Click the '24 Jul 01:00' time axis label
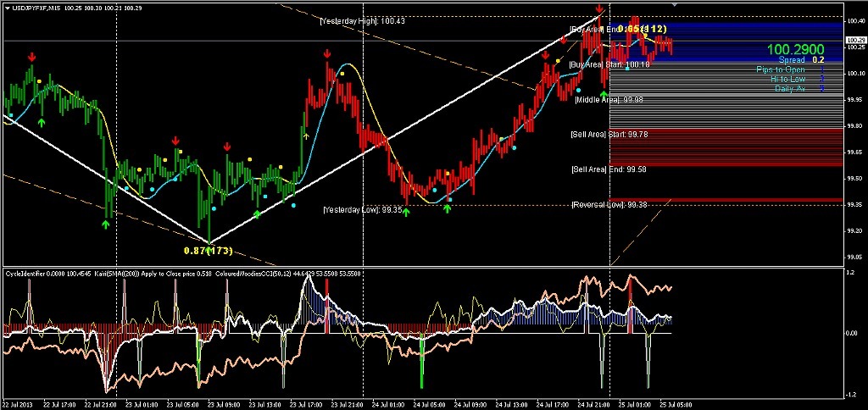The width and height of the screenshot is (868, 410). tap(390, 404)
